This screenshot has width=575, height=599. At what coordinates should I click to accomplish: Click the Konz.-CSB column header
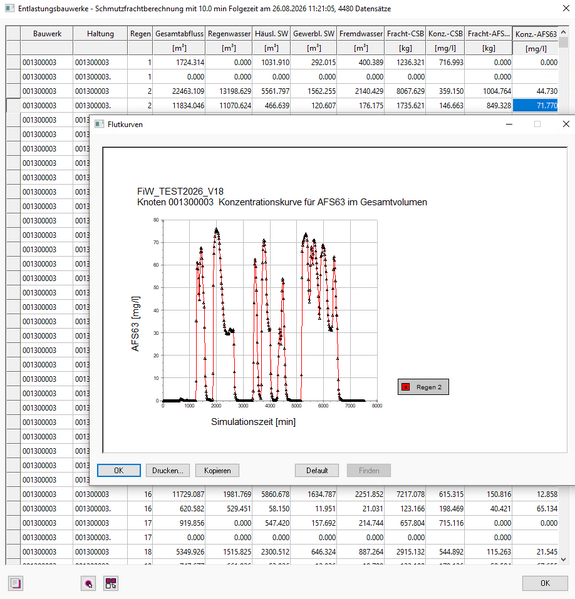[445, 34]
